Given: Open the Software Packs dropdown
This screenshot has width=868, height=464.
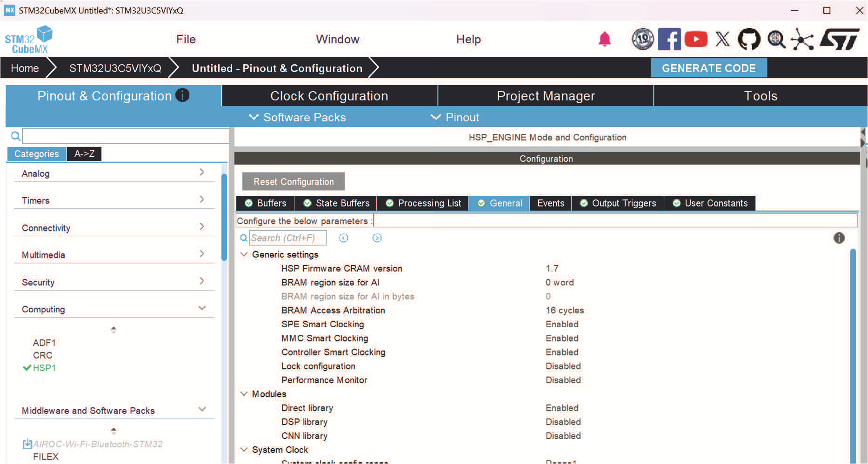Looking at the screenshot, I should pos(298,117).
